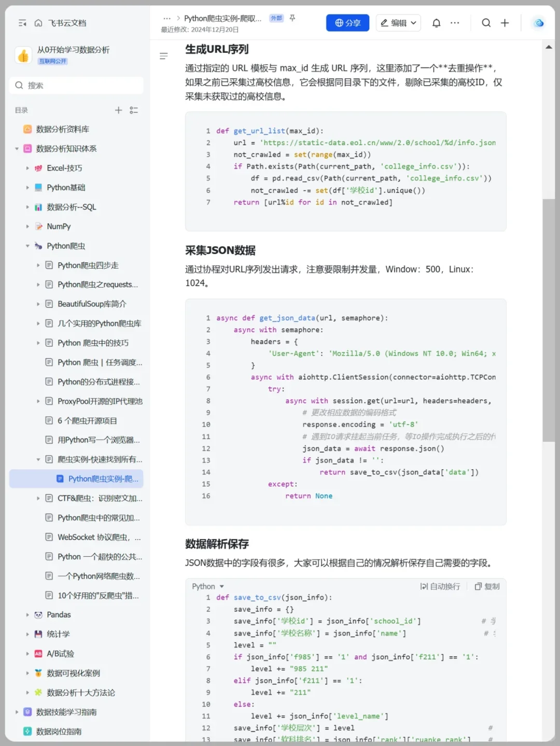Open the more options menu beside the bell
The height and width of the screenshot is (746, 560).
(455, 23)
